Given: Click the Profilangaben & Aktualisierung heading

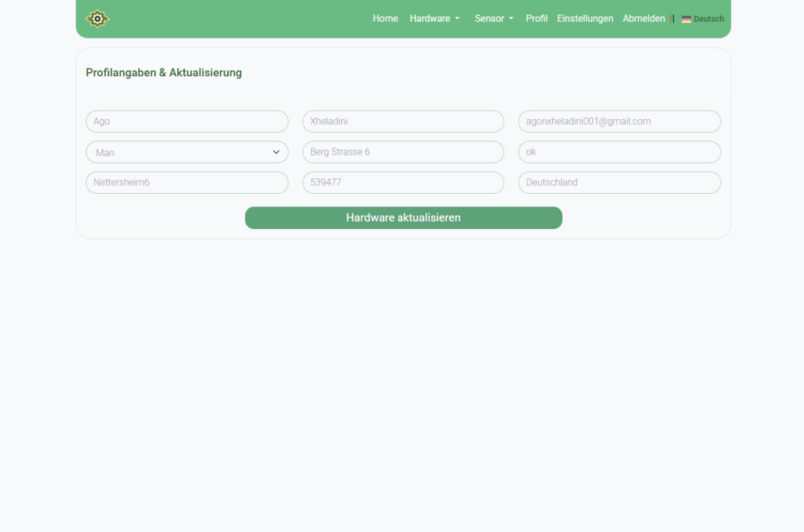Looking at the screenshot, I should pos(163,72).
